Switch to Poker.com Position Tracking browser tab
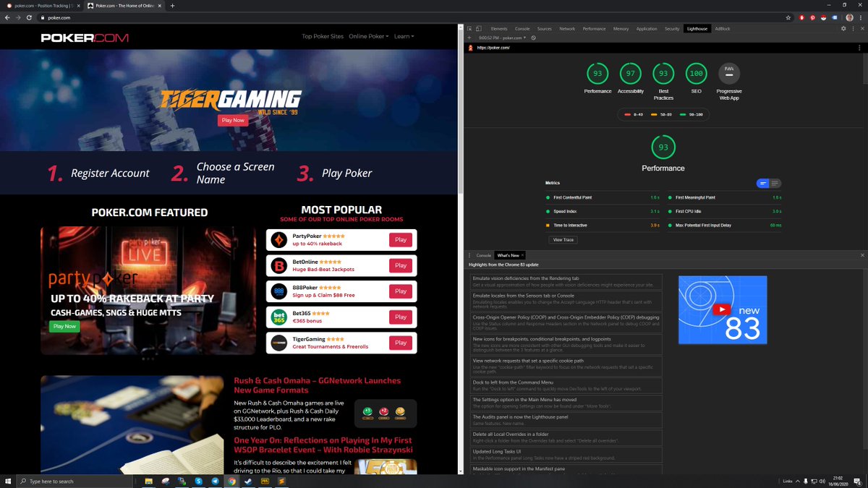The height and width of the screenshot is (488, 868). (x=41, y=6)
